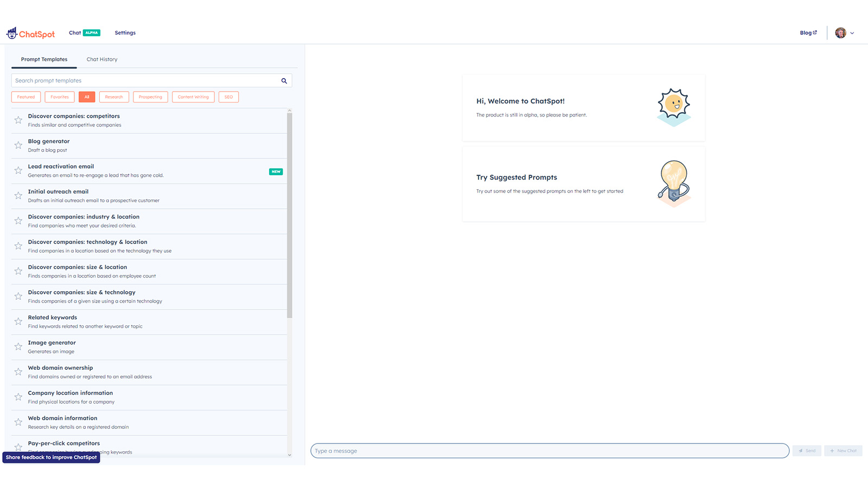Filter templates by Prospecting
The height and width of the screenshot is (488, 868).
pos(150,97)
